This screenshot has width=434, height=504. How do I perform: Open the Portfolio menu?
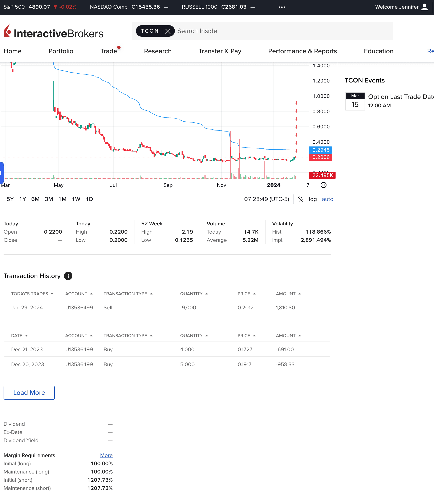(61, 51)
